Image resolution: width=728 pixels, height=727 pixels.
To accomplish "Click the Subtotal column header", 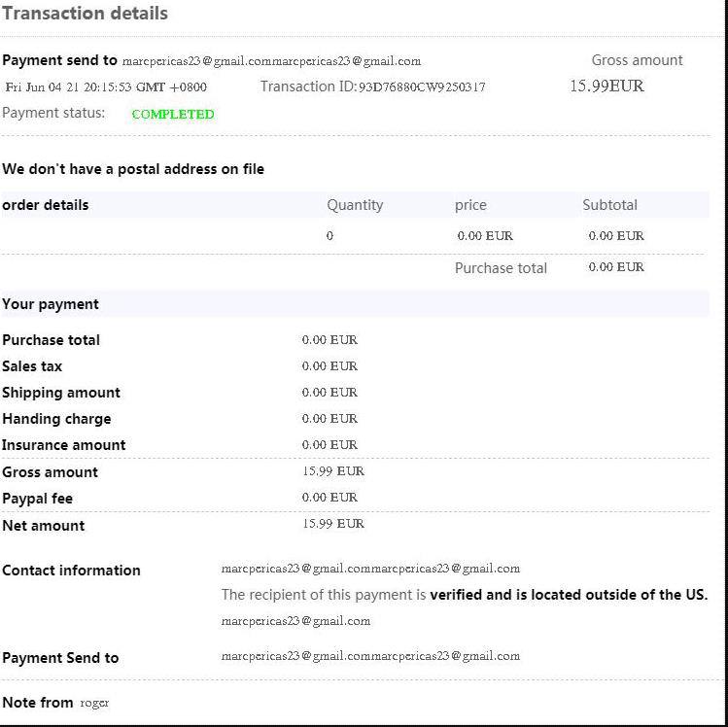I will 609,205.
